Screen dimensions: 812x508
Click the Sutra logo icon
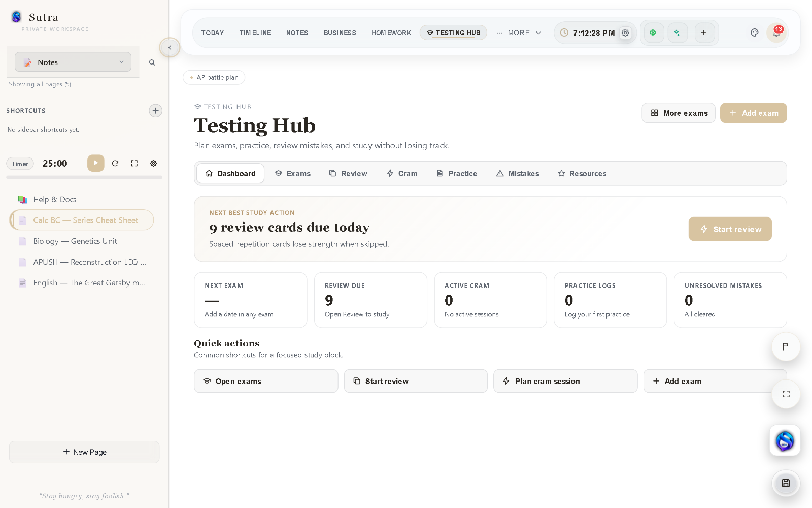[x=16, y=17]
